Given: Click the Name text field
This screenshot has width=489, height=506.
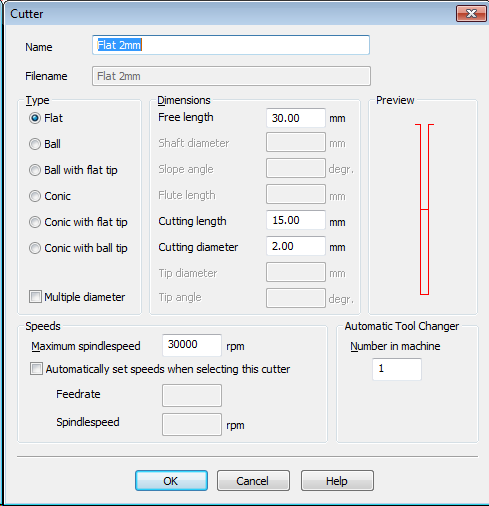Looking at the screenshot, I should click(231, 45).
